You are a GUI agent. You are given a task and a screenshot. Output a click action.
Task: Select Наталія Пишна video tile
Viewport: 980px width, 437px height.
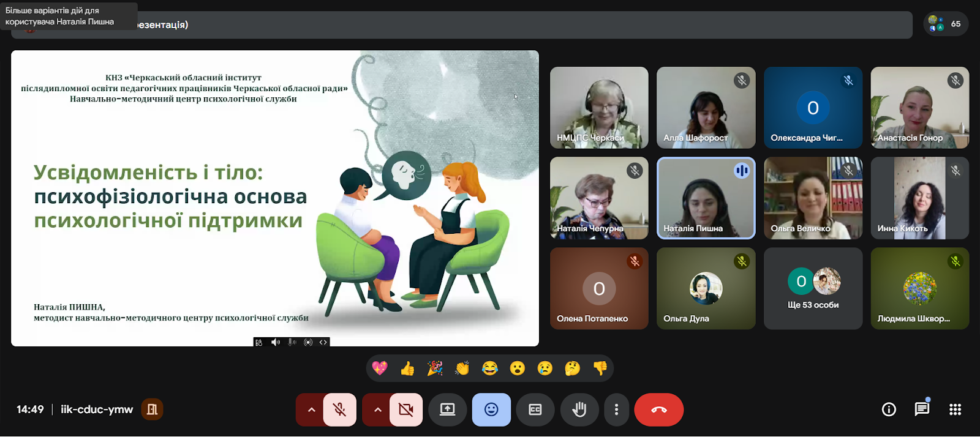coord(706,198)
